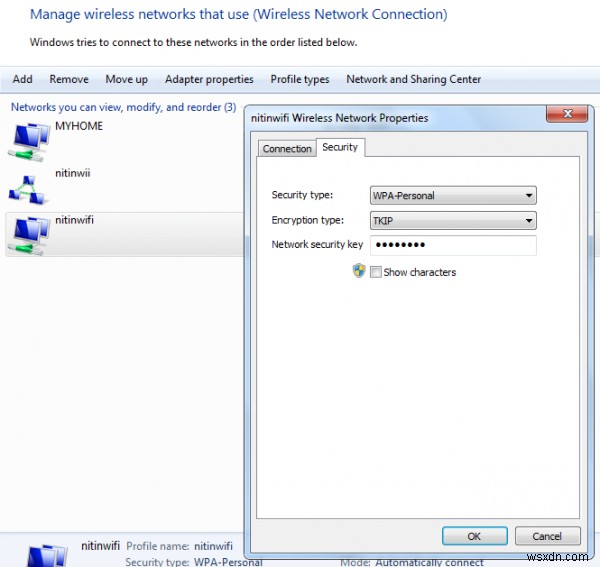Click the Network security key field

pos(453,245)
